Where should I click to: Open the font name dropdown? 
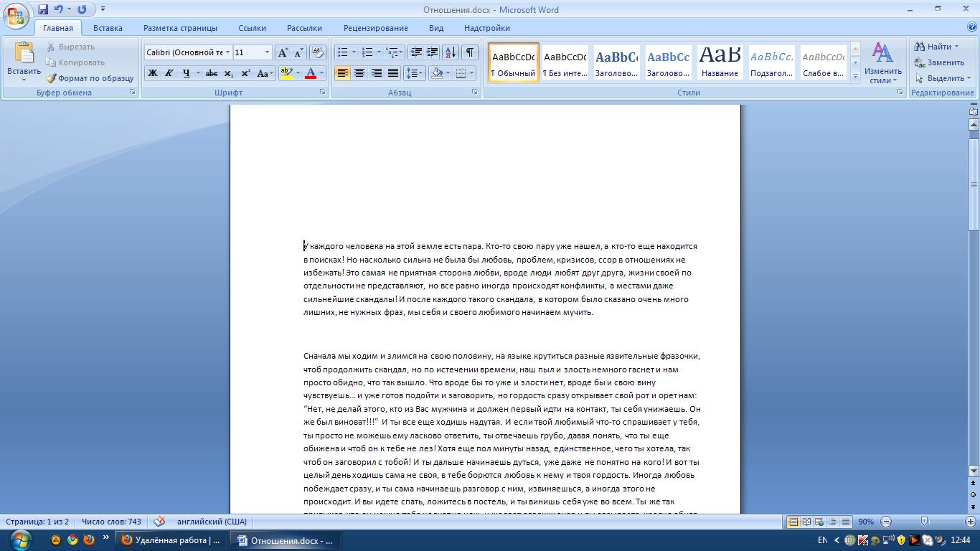[x=227, y=52]
